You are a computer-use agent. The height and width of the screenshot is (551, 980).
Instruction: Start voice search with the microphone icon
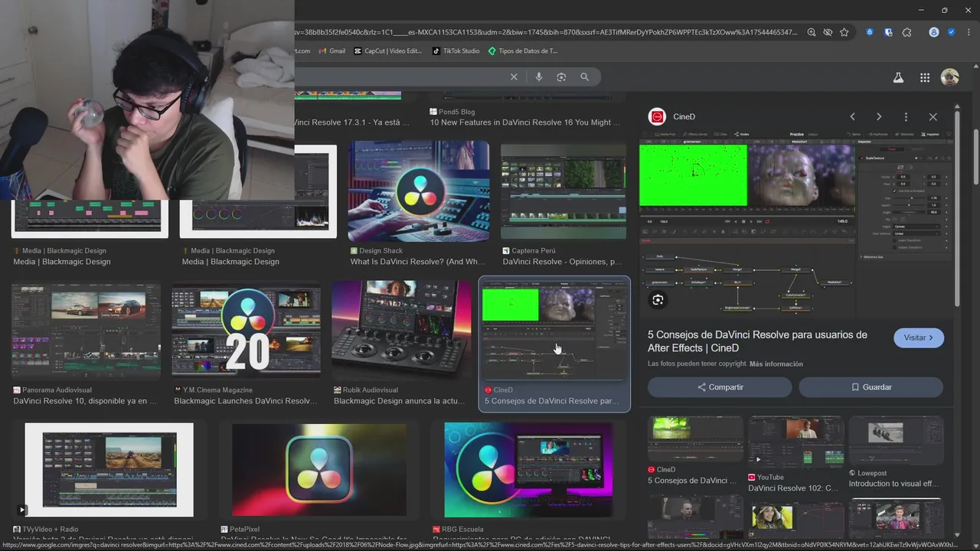539,77
